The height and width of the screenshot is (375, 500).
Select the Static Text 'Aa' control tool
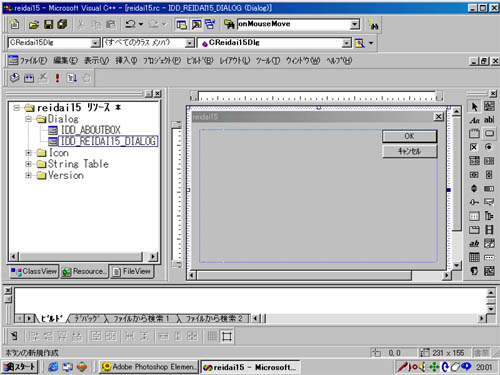click(474, 120)
